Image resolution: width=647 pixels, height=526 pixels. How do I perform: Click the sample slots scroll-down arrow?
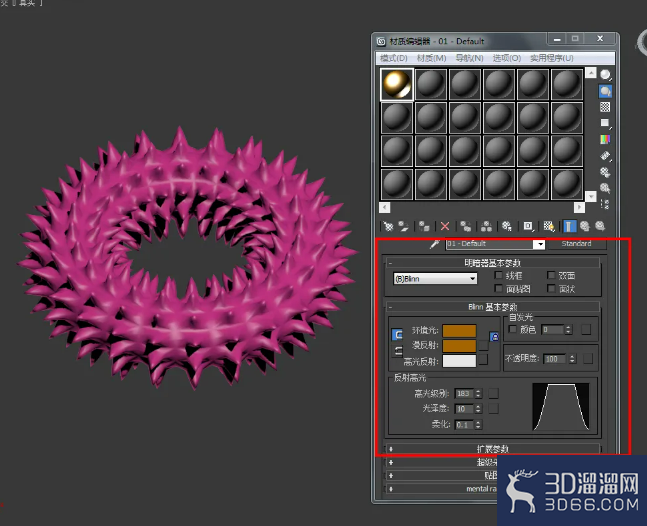point(591,196)
